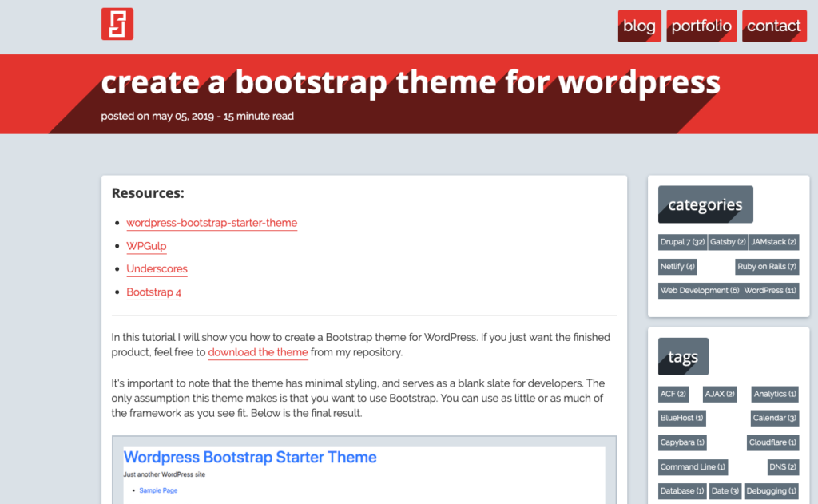This screenshot has width=818, height=504.
Task: Open the portfolio menu item
Action: point(701,26)
